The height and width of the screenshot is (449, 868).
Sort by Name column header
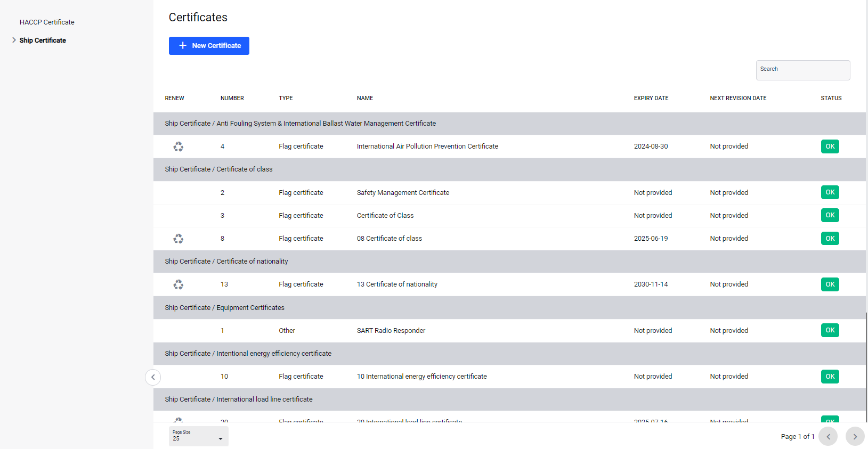pos(364,99)
